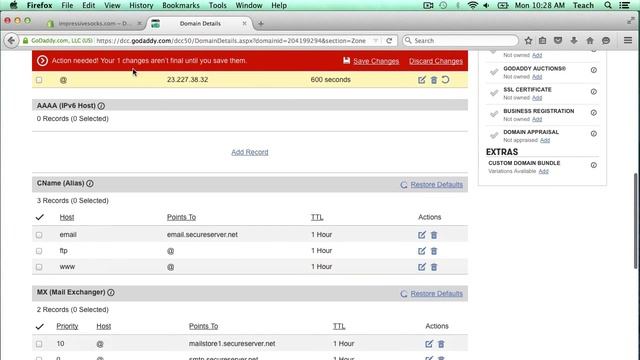Open the Bookmarks menu
Screen dimensions: 640x360
(x=181, y=5)
